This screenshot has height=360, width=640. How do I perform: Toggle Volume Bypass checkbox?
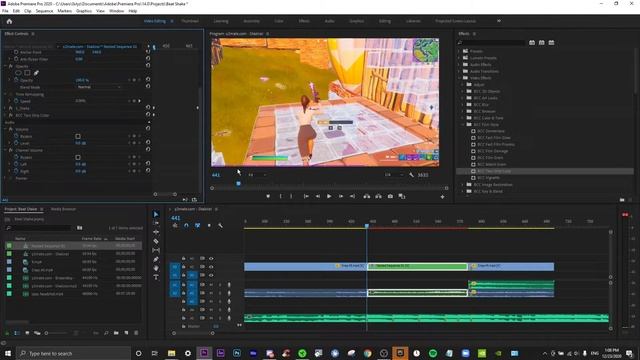78,136
